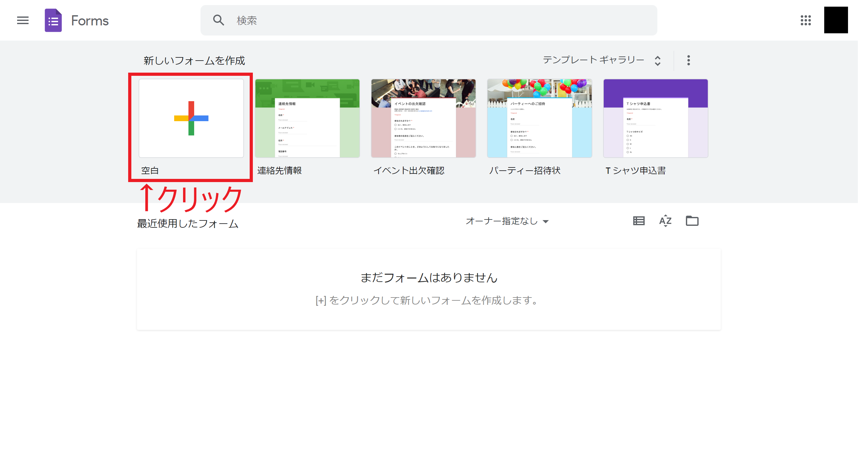Open AZ sort options
The image size is (868, 458).
[665, 221]
